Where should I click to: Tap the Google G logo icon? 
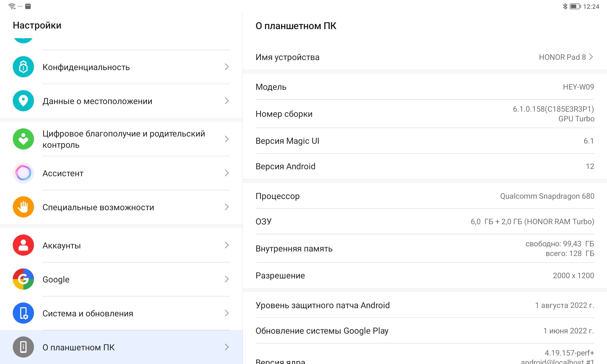coord(23,279)
